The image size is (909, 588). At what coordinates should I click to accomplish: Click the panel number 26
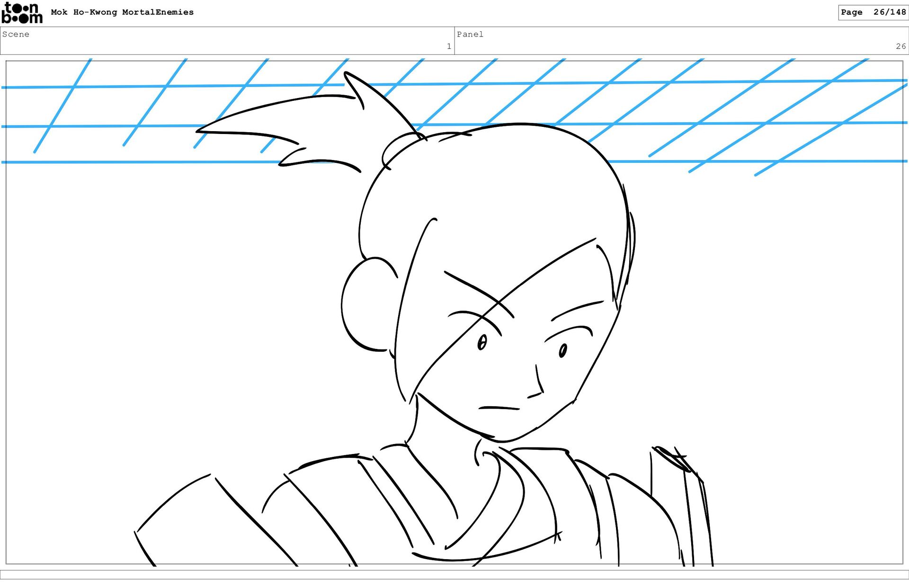[900, 46]
